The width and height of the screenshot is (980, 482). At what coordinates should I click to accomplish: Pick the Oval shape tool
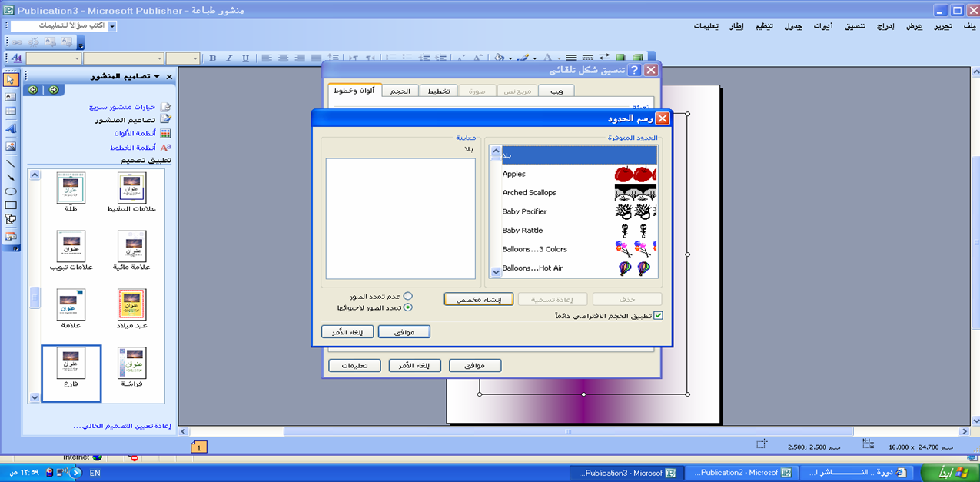11,191
